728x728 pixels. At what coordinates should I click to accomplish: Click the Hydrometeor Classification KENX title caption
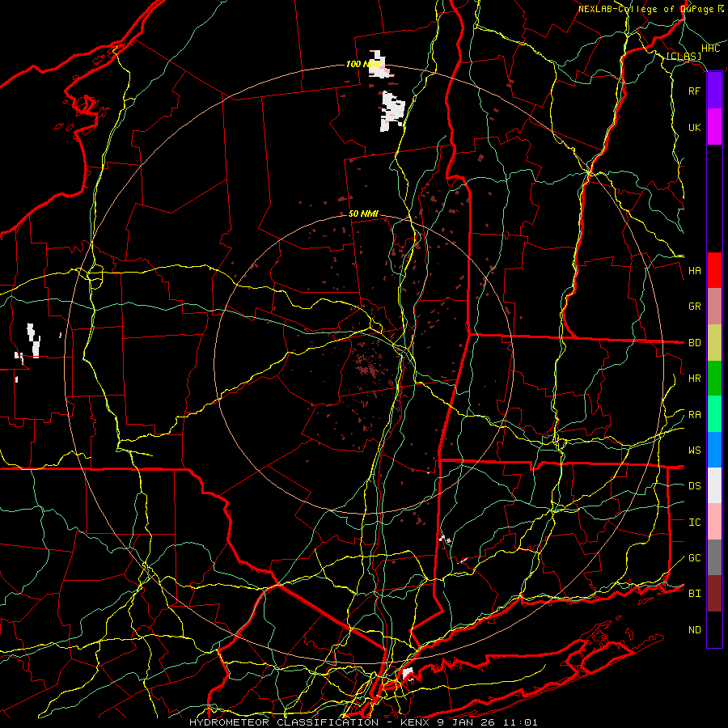click(x=363, y=722)
